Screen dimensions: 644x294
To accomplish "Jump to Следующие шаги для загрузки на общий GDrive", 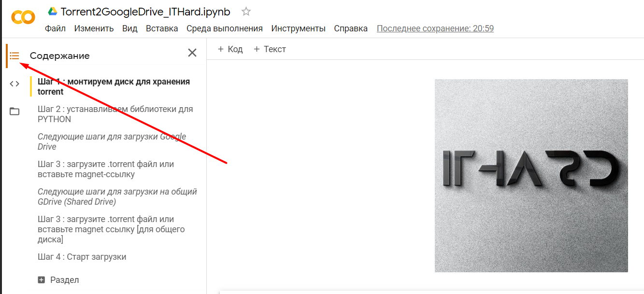I will pyautogui.click(x=117, y=196).
